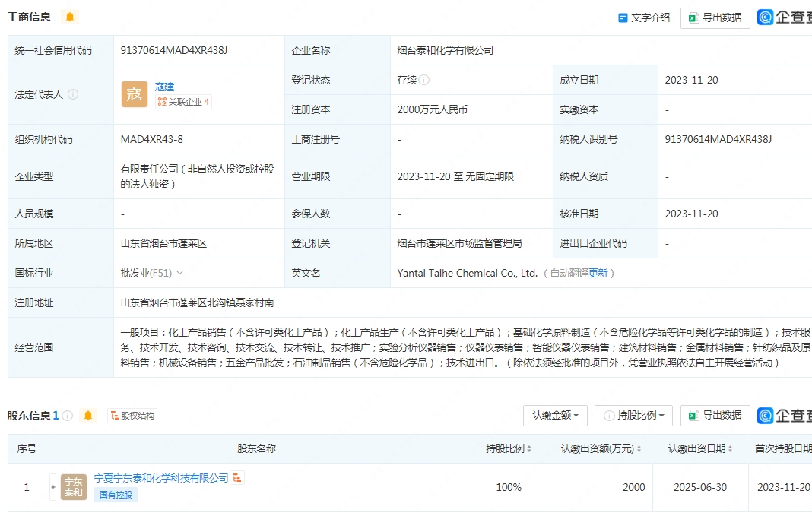Click 企查查 logo at top right

coord(784,17)
